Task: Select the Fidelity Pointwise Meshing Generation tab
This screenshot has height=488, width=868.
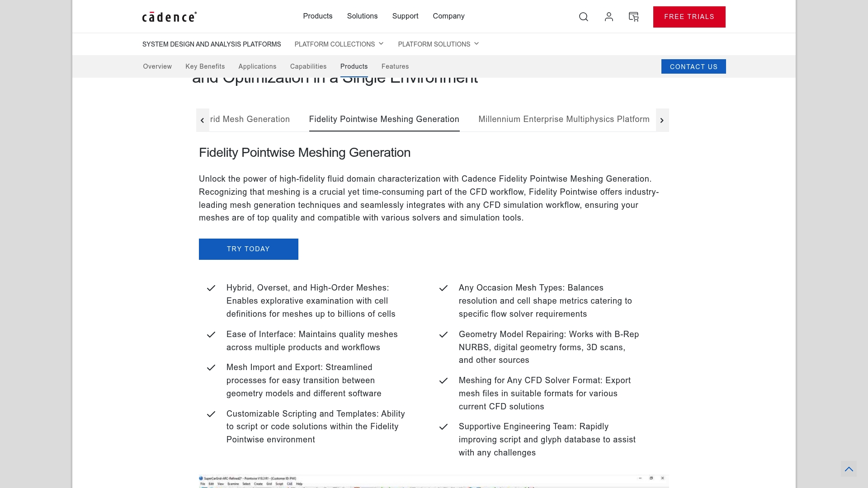Action: coord(384,119)
